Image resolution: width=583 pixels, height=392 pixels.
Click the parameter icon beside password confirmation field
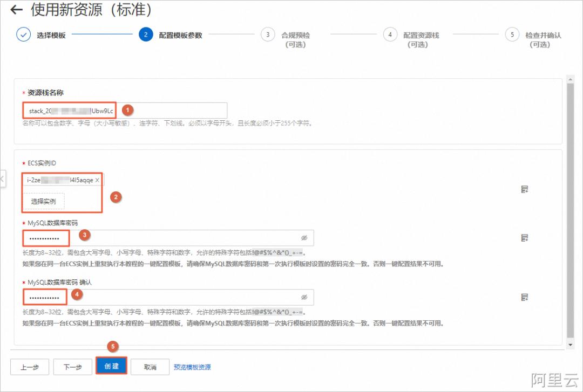pos(524,296)
